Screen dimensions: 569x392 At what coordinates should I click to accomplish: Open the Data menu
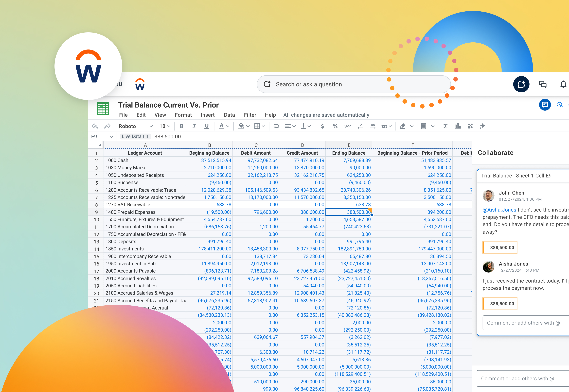pos(229,115)
